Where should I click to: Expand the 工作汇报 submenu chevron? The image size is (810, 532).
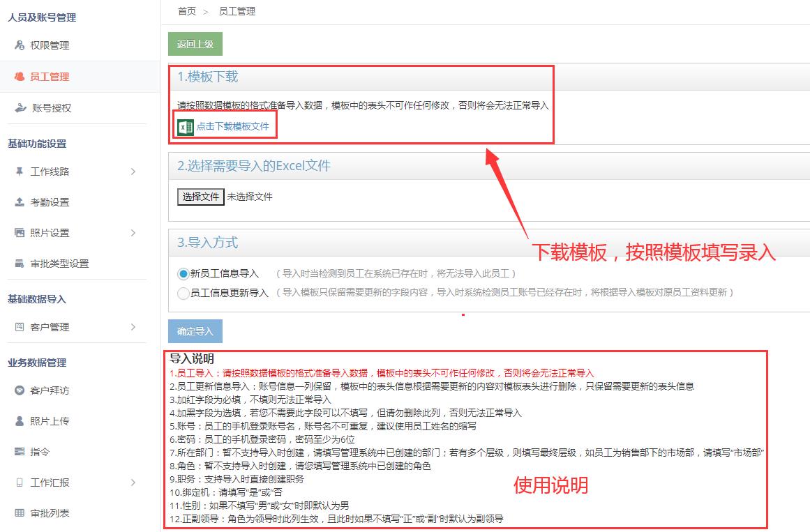tap(133, 482)
